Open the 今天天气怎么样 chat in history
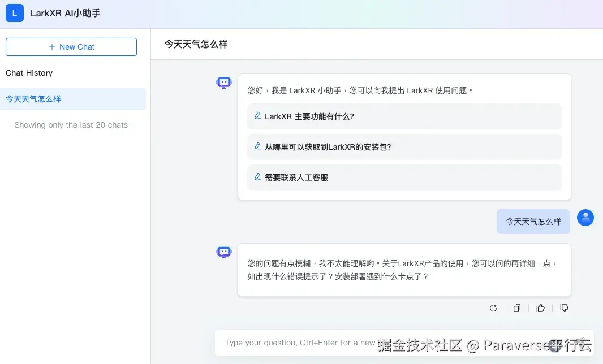603x364 pixels. pyautogui.click(x=74, y=98)
